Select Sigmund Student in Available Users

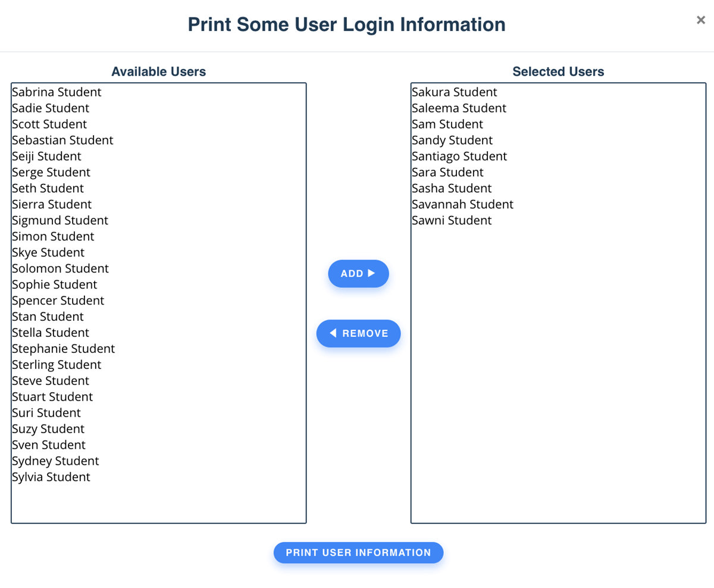(x=158, y=221)
